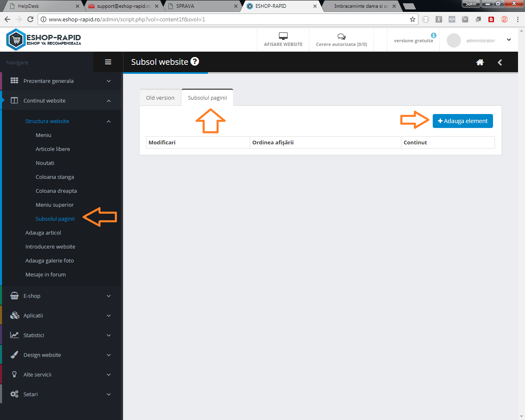Click the browser back arrow
Screen dimensions: 525x420
point(7,19)
